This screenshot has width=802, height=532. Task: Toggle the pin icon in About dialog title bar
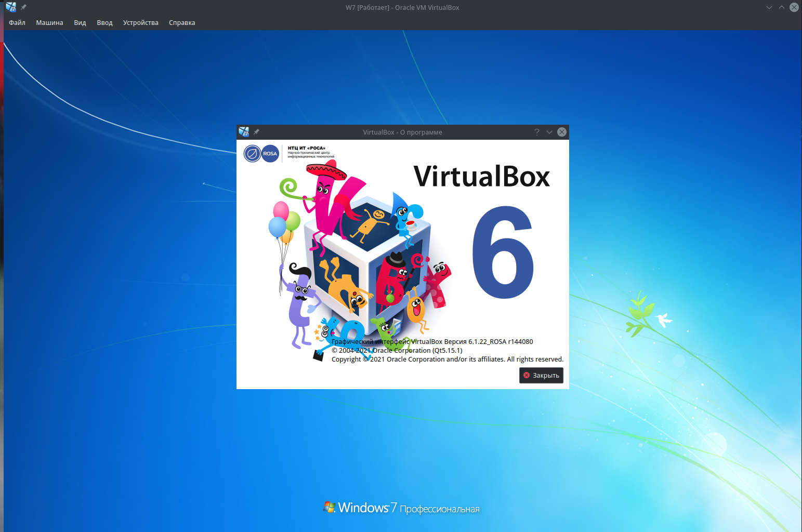click(256, 132)
